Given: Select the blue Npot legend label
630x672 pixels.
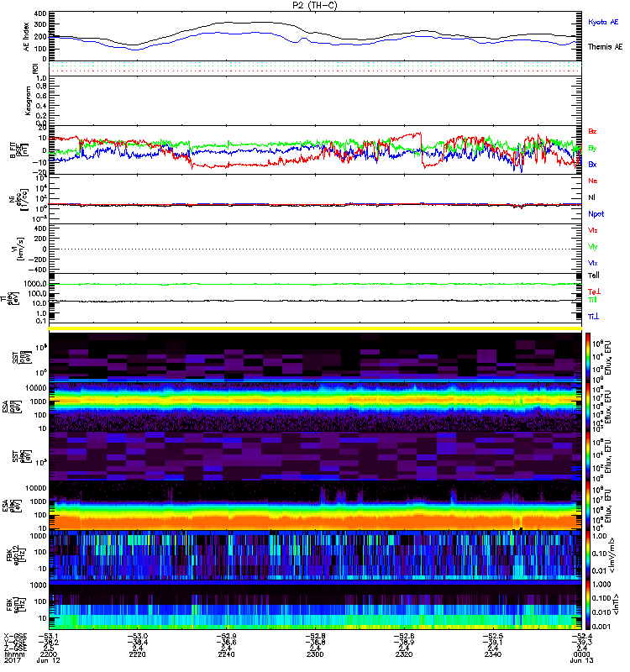Looking at the screenshot, I should tap(596, 214).
